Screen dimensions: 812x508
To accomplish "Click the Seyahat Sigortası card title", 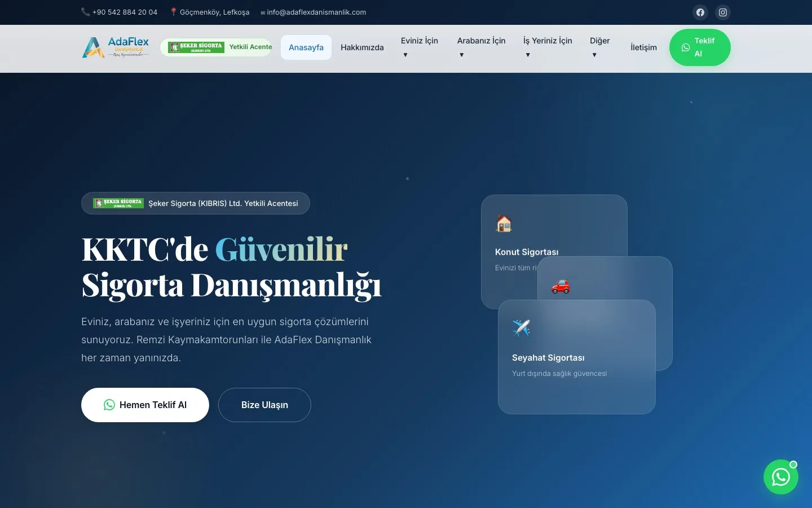I will 548,358.
